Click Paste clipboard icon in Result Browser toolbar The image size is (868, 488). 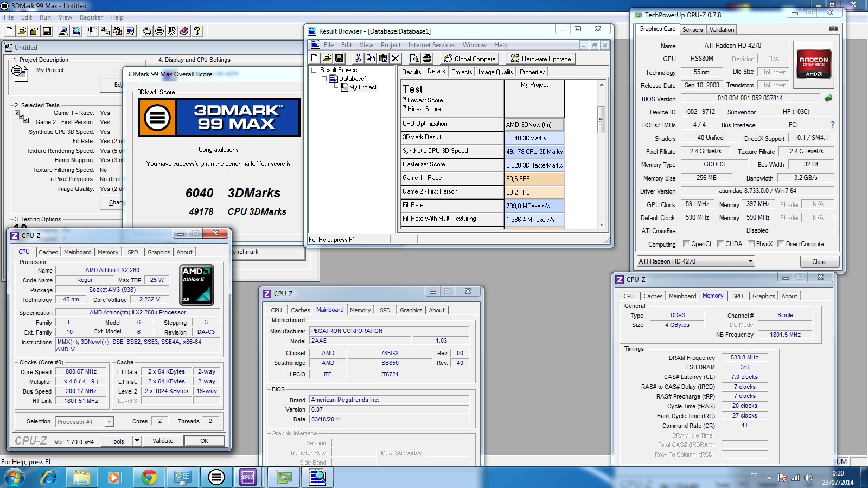383,58
